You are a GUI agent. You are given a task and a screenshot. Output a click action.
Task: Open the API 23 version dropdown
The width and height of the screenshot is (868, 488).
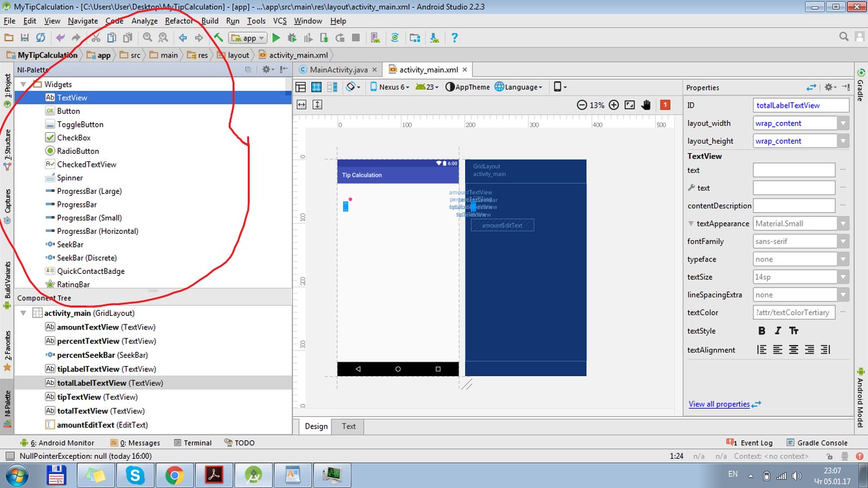click(x=427, y=87)
